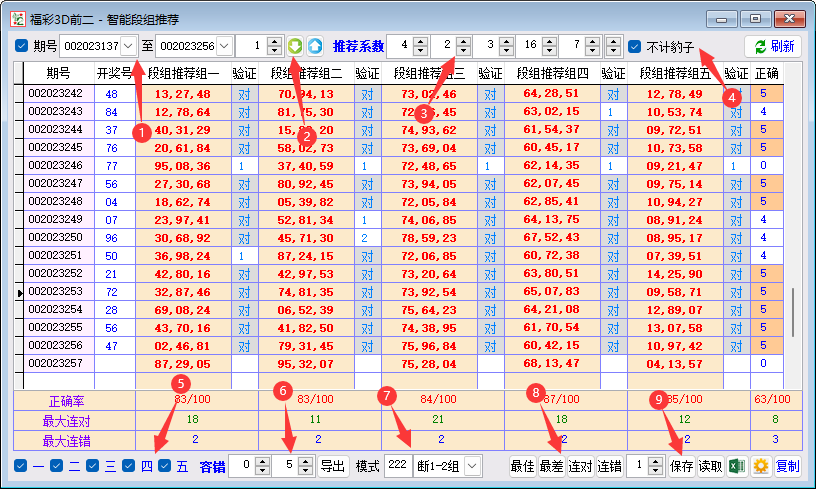Viewport: 816px width, 489px height.
Task: Expand the 断1-2组 mode dropdown
Action: (472, 466)
